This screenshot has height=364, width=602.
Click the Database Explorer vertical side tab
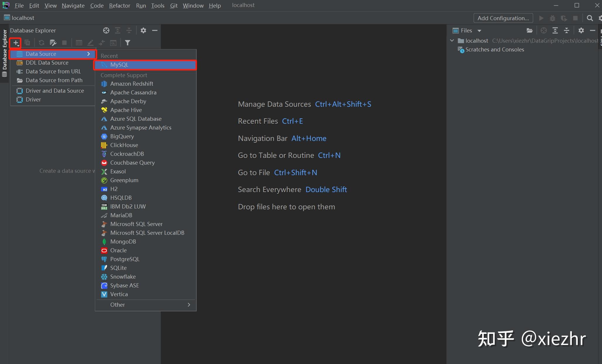coord(4,50)
